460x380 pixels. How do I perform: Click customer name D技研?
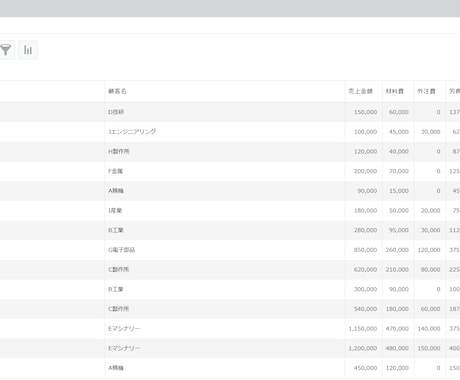[116, 112]
